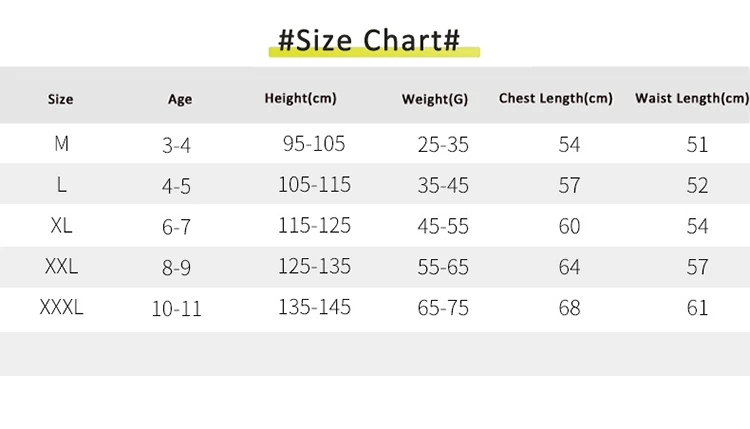This screenshot has height=429, width=750.
Task: Click the Age column header
Action: pos(180,99)
